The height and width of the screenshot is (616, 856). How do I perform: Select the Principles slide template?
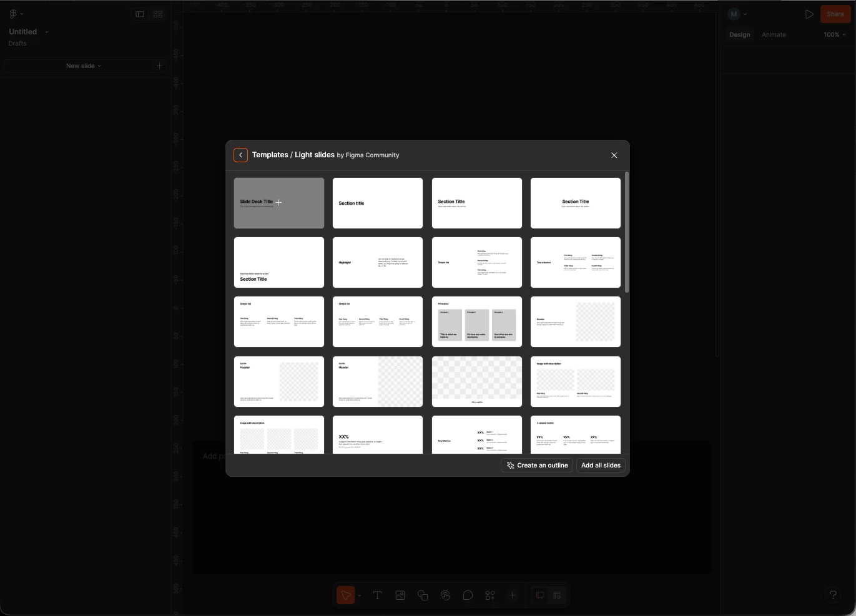pos(477,321)
